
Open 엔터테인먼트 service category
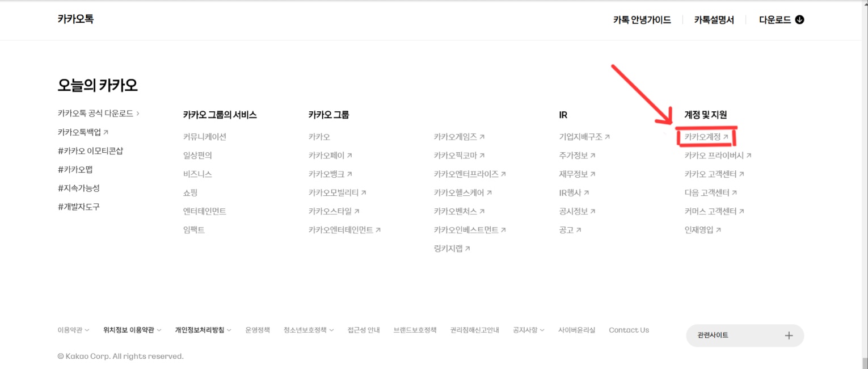(x=205, y=211)
